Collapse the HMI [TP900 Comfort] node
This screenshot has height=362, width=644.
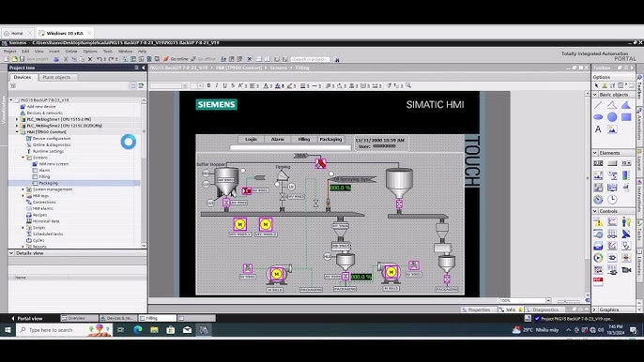(17, 132)
